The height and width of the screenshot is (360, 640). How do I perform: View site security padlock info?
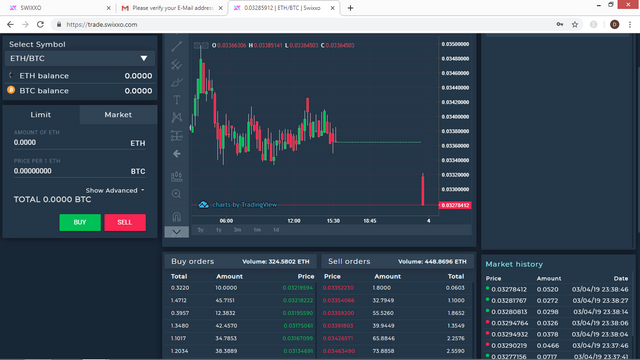(x=59, y=24)
